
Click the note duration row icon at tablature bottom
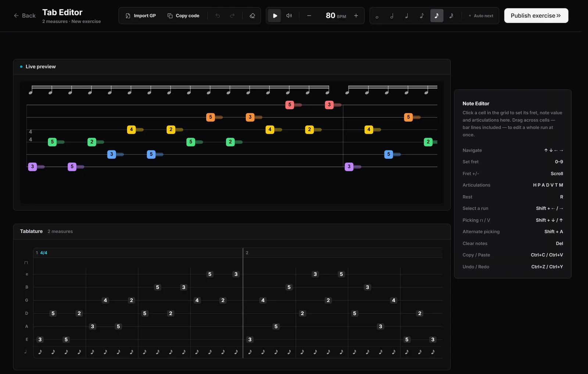pos(26,352)
